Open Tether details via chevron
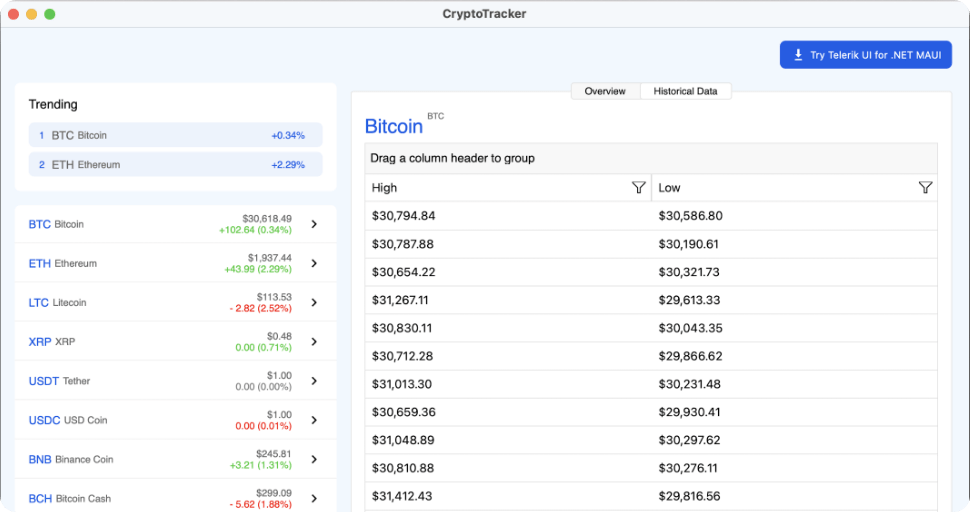 [314, 381]
